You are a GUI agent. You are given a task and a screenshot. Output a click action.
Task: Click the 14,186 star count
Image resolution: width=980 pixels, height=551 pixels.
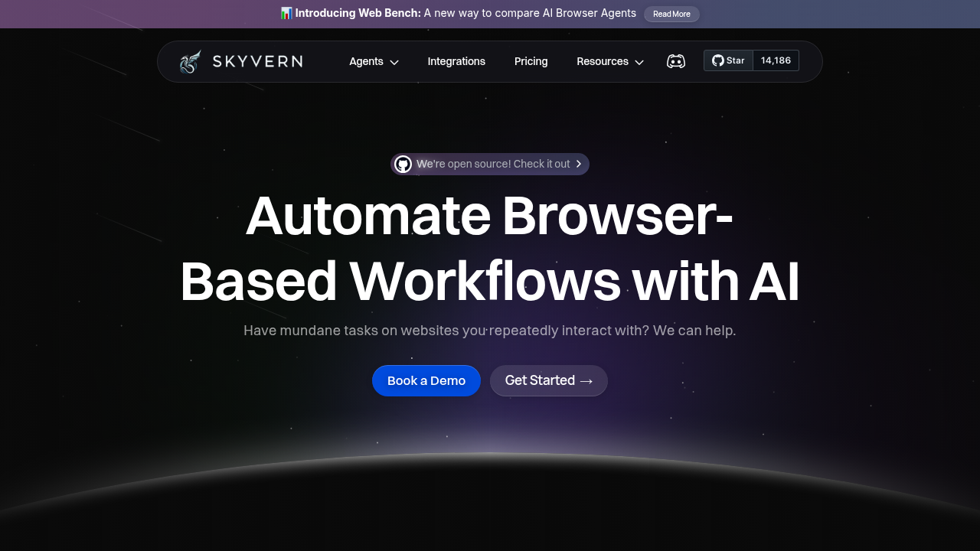776,60
